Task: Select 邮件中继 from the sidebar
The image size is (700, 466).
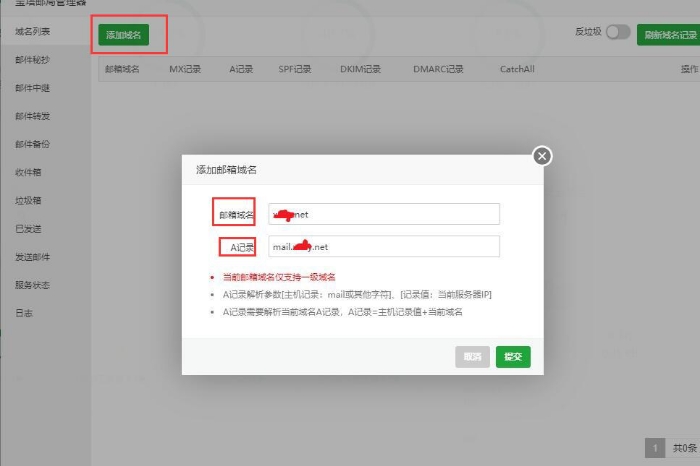Action: point(33,88)
